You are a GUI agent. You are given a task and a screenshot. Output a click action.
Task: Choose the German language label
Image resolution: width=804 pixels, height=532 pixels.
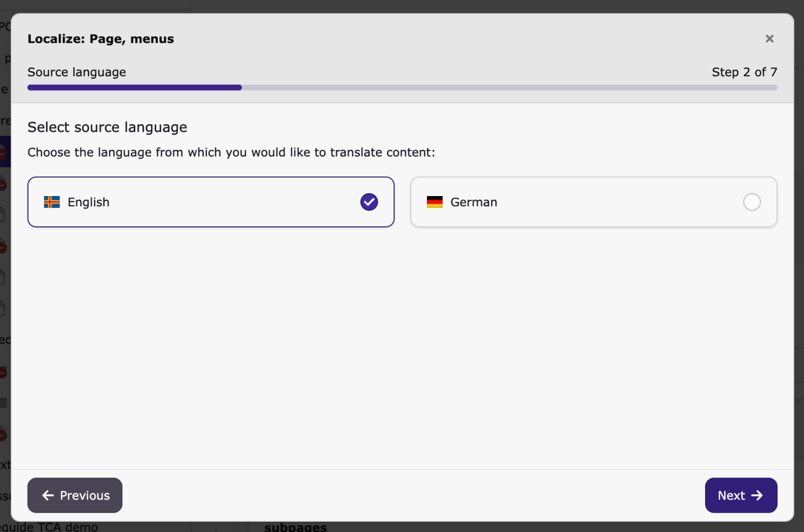(x=473, y=202)
